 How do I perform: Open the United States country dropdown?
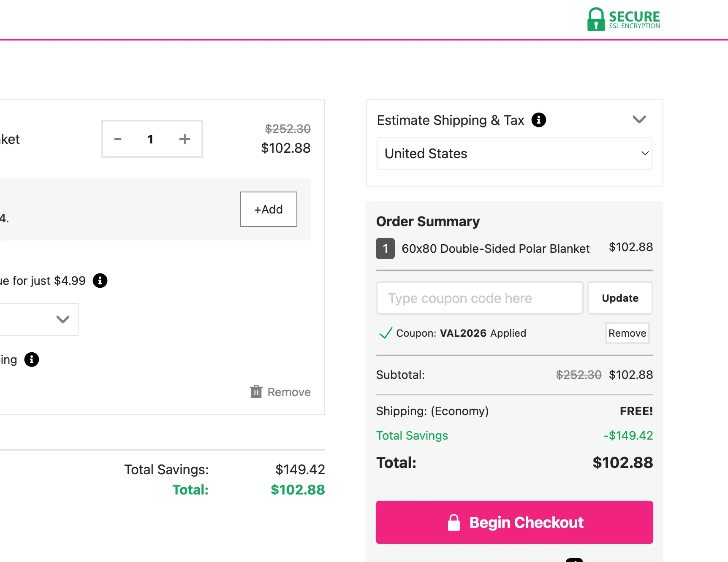[514, 154]
